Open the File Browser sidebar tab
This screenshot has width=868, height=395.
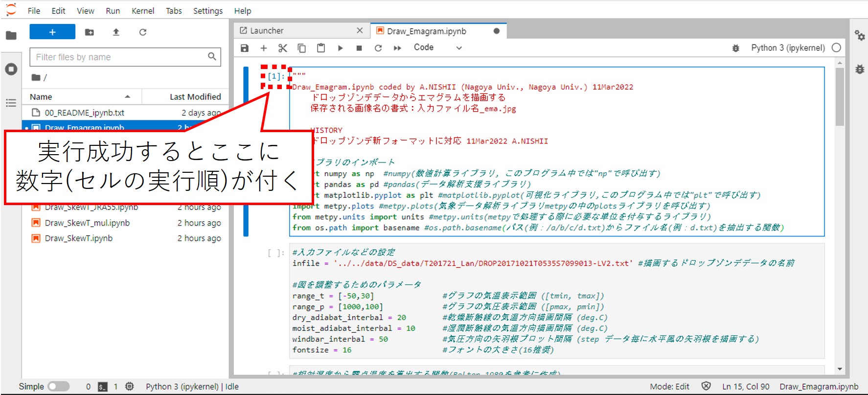point(11,35)
